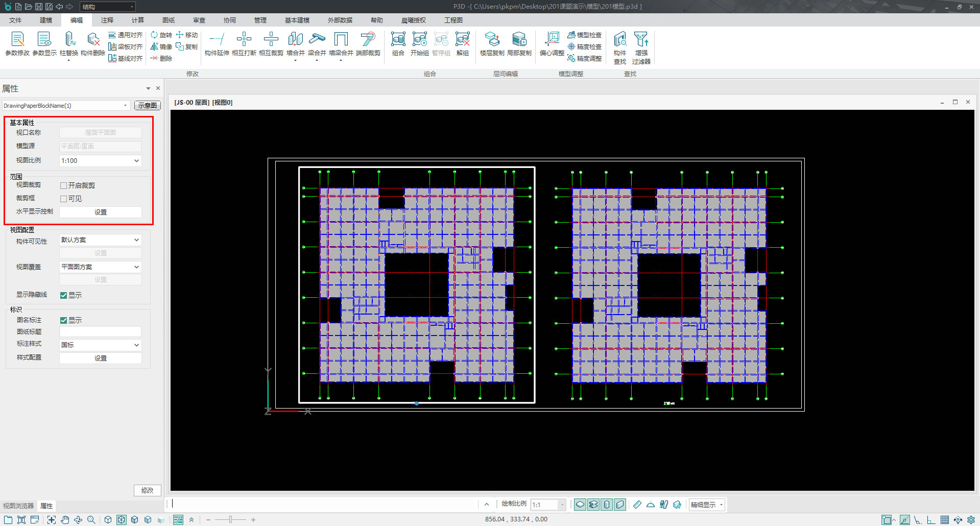Switch to the 建模 ribbon tab
This screenshot has height=526, width=980.
click(x=46, y=20)
